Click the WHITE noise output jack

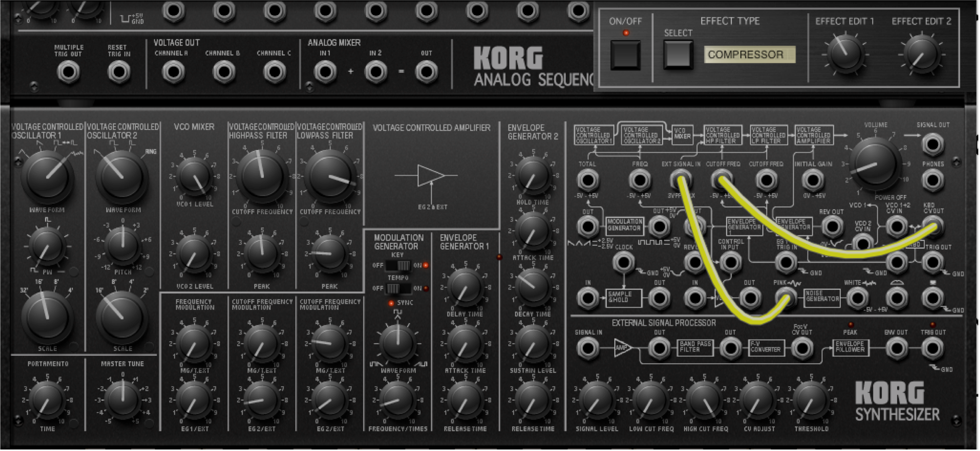click(x=858, y=298)
